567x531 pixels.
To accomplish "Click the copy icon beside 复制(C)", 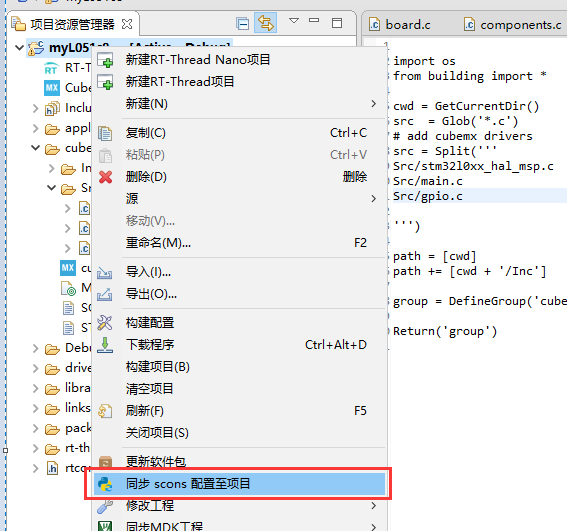I will pyautogui.click(x=105, y=133).
